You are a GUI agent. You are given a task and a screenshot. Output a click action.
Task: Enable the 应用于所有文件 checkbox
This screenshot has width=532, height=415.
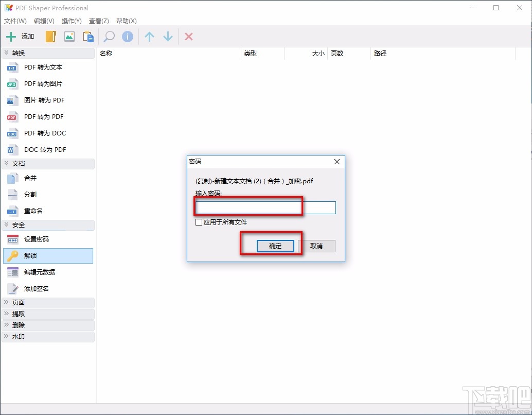pyautogui.click(x=199, y=222)
